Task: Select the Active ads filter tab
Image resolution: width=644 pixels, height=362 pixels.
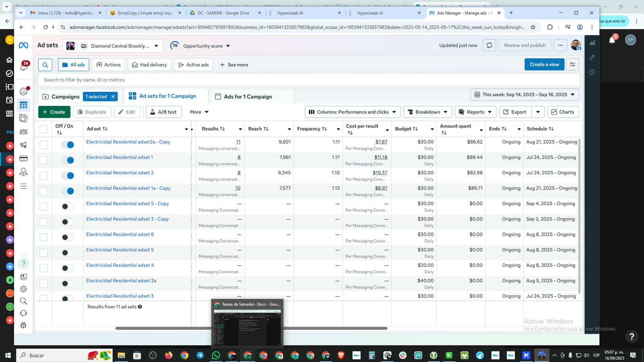Action: pyautogui.click(x=193, y=65)
